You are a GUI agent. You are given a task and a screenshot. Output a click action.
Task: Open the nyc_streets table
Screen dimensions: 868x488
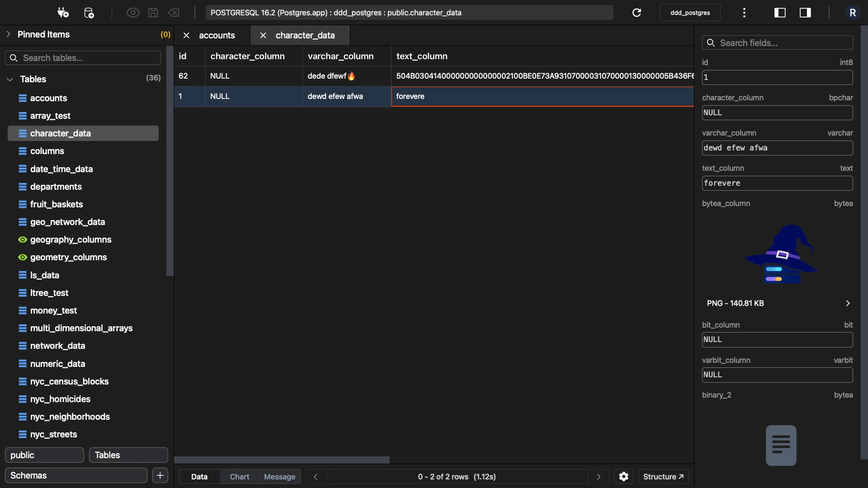point(83,434)
